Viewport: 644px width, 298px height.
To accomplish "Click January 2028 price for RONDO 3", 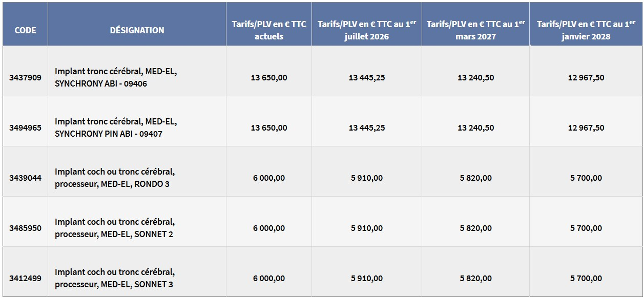I will tap(586, 178).
